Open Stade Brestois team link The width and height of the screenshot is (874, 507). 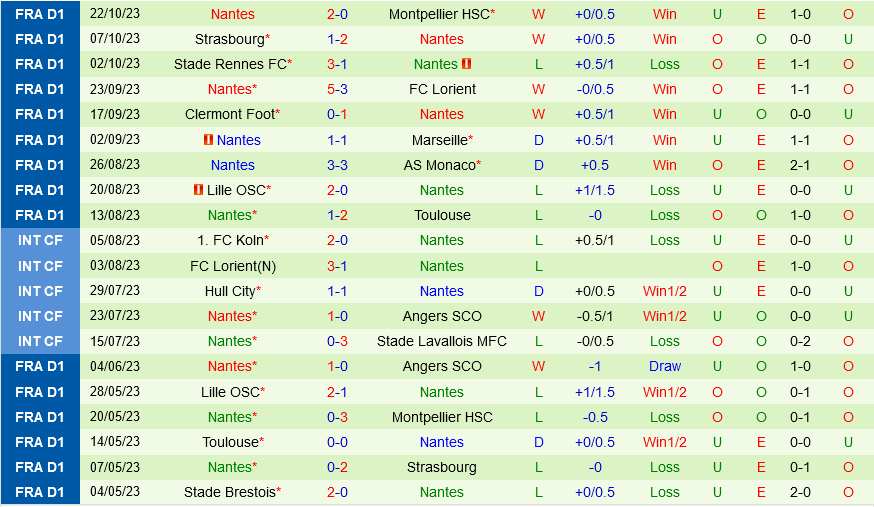click(x=229, y=492)
